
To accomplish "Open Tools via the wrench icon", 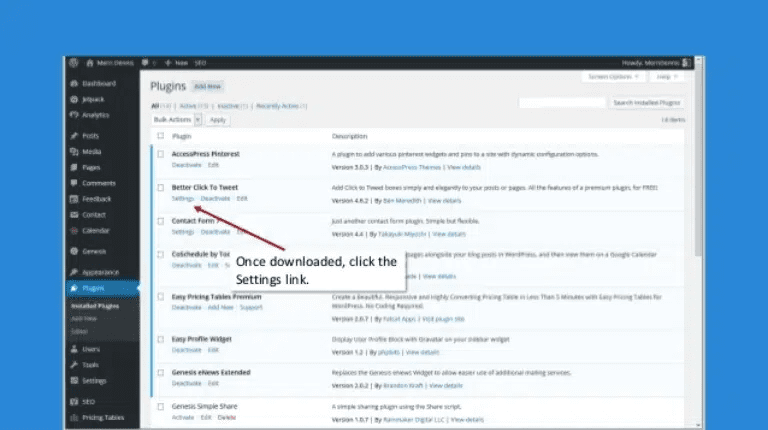I will pyautogui.click(x=74, y=365).
